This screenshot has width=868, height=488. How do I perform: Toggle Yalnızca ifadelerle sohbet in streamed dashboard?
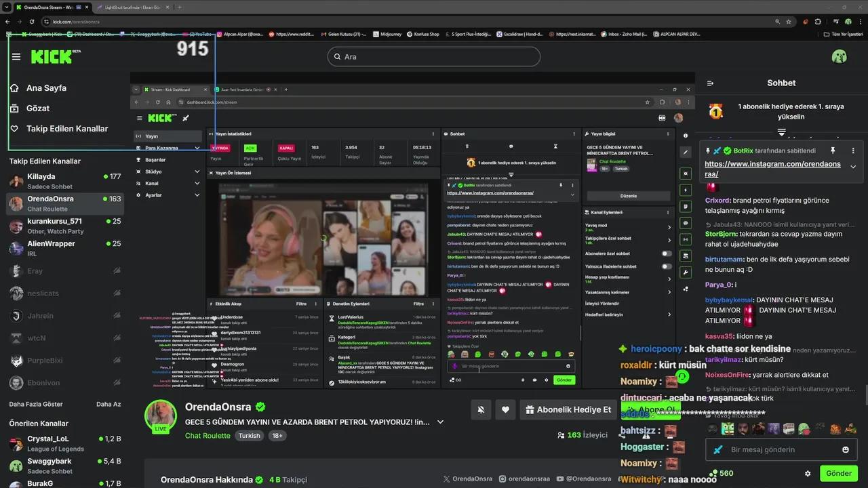click(x=667, y=266)
